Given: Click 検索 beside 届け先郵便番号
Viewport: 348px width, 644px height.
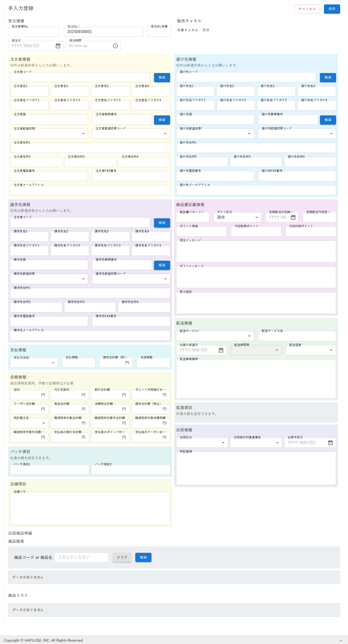Looking at the screenshot, I should click(x=327, y=120).
